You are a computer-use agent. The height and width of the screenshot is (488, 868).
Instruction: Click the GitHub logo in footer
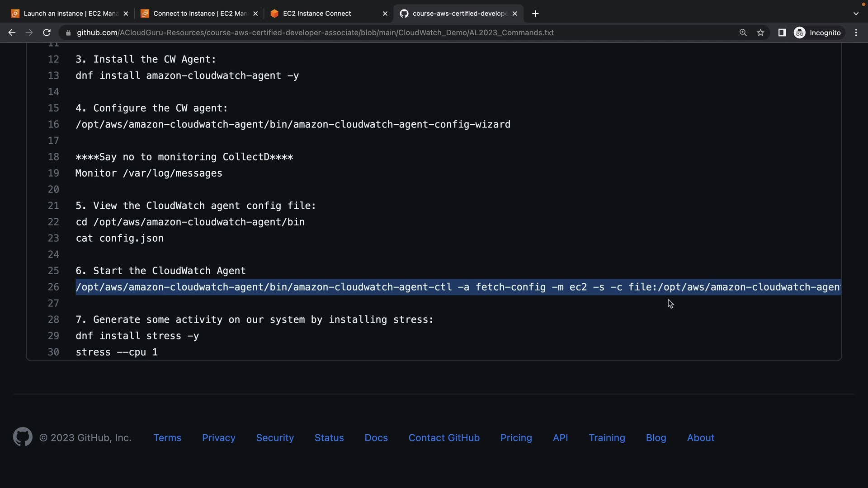pos(23,437)
